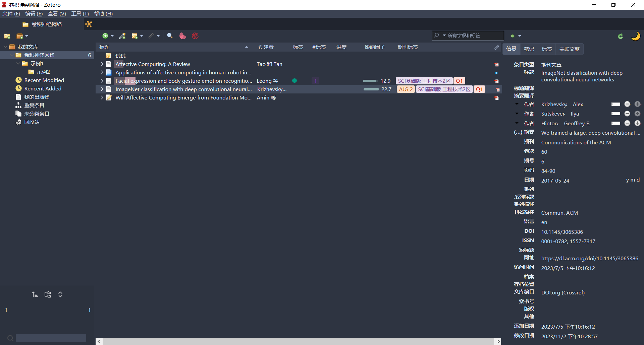This screenshot has height=345, width=644.
Task: Click the add attachment paperclip toolbar icon
Action: pyautogui.click(x=151, y=36)
